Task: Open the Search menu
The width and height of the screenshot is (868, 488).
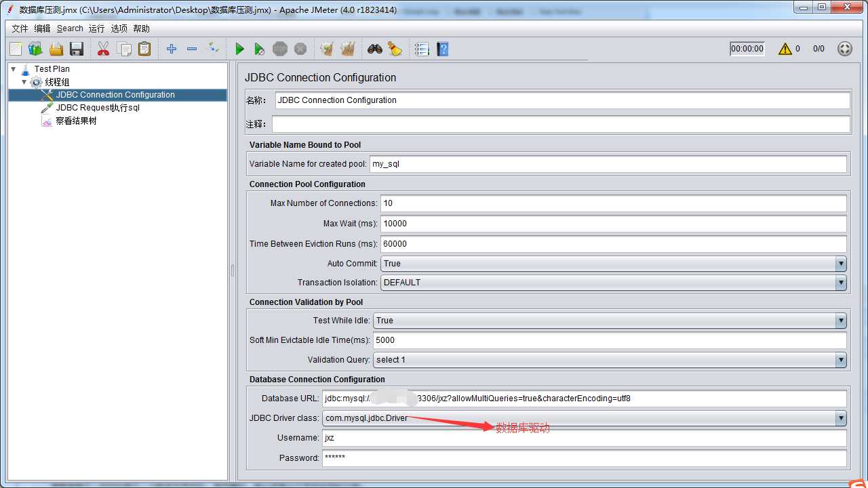Action: point(70,28)
